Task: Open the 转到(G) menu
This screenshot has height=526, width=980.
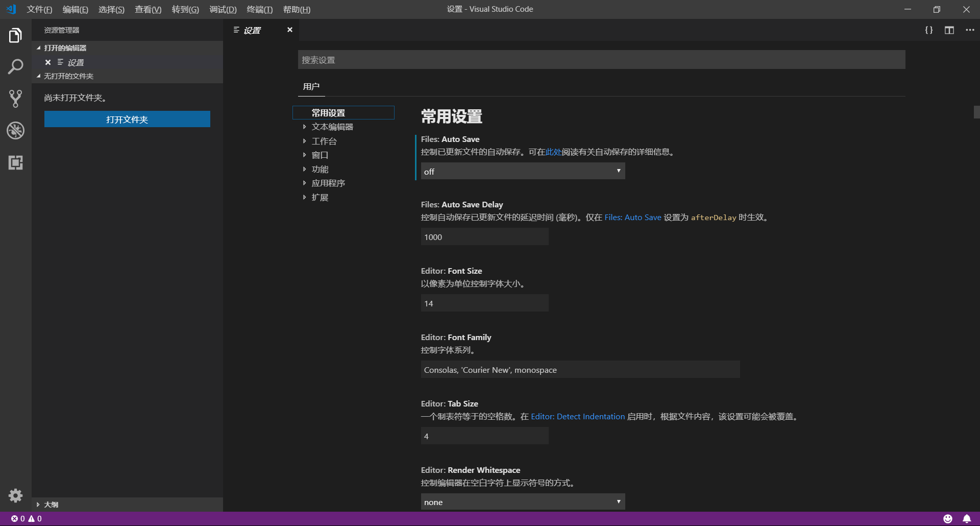Action: [185, 9]
